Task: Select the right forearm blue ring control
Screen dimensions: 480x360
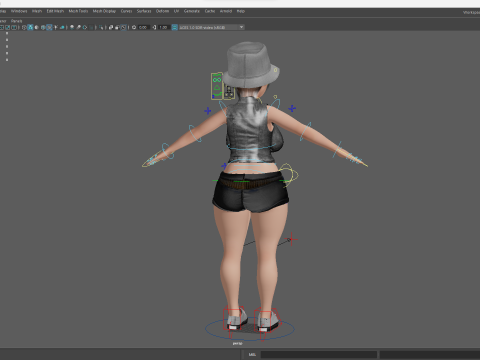Action: click(306, 131)
